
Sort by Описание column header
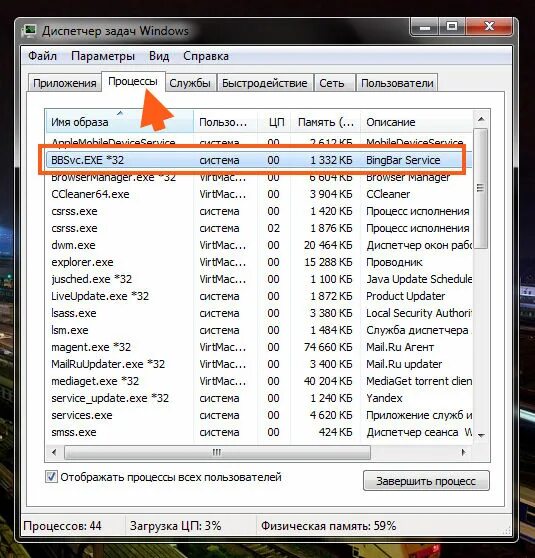coord(417,122)
